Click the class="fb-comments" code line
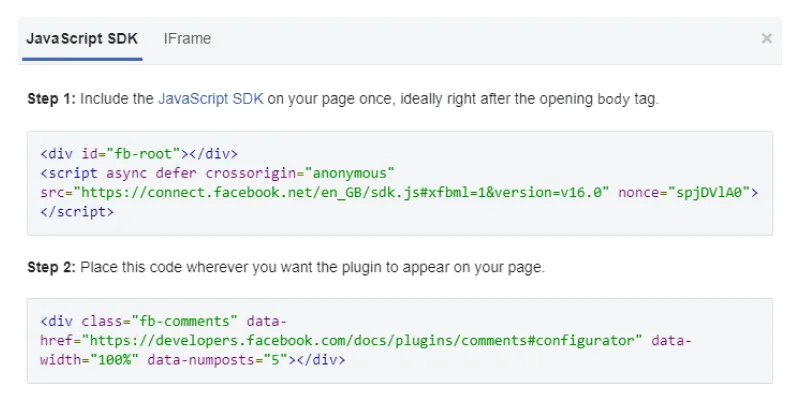 [164, 321]
